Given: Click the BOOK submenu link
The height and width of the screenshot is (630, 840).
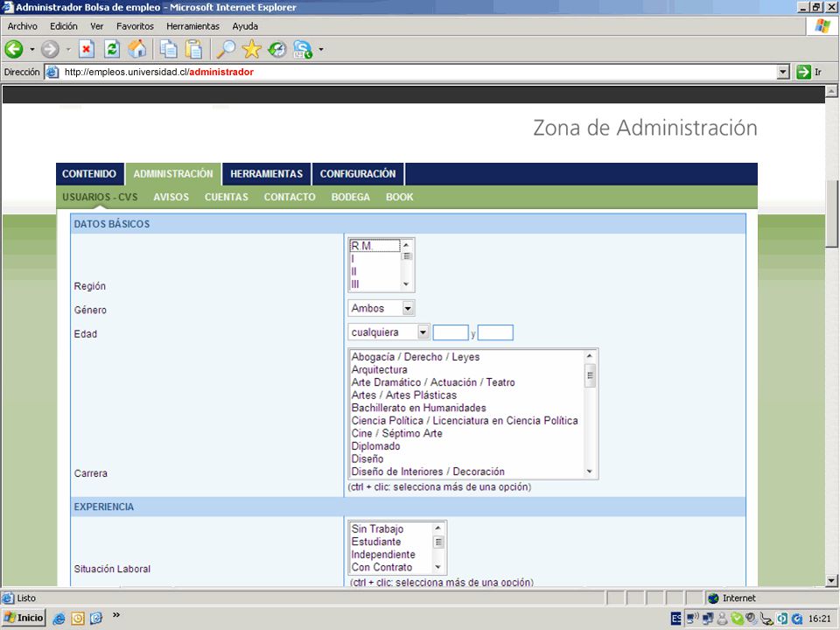Looking at the screenshot, I should coord(399,197).
